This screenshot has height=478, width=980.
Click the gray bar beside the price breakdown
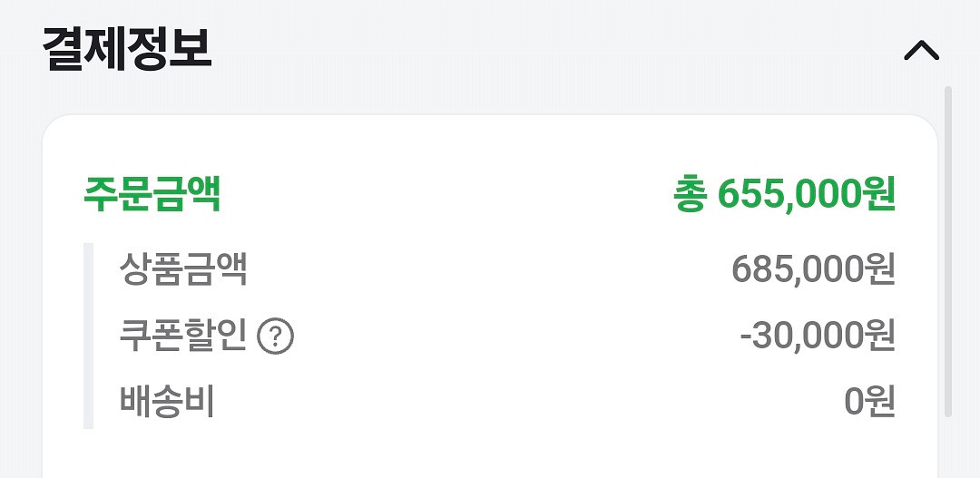point(88,336)
